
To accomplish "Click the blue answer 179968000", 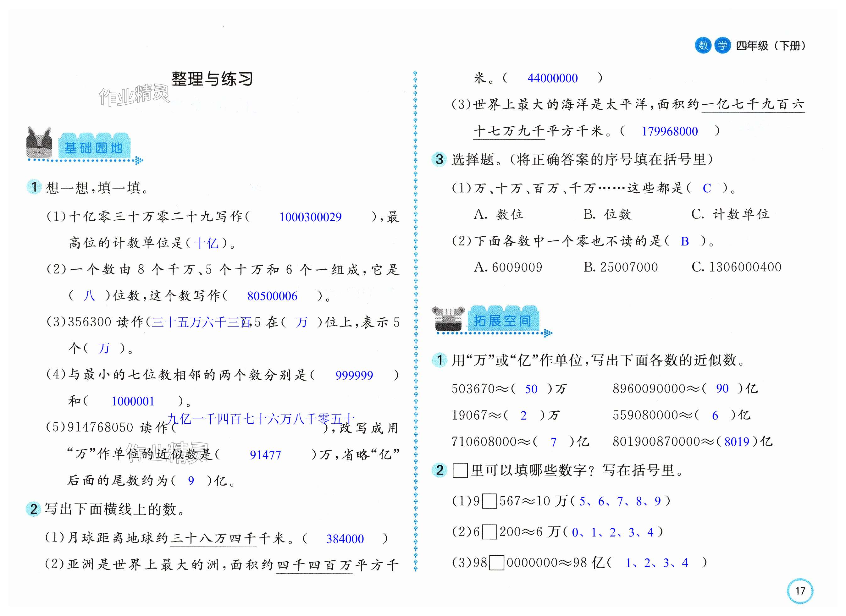I will tap(670, 131).
